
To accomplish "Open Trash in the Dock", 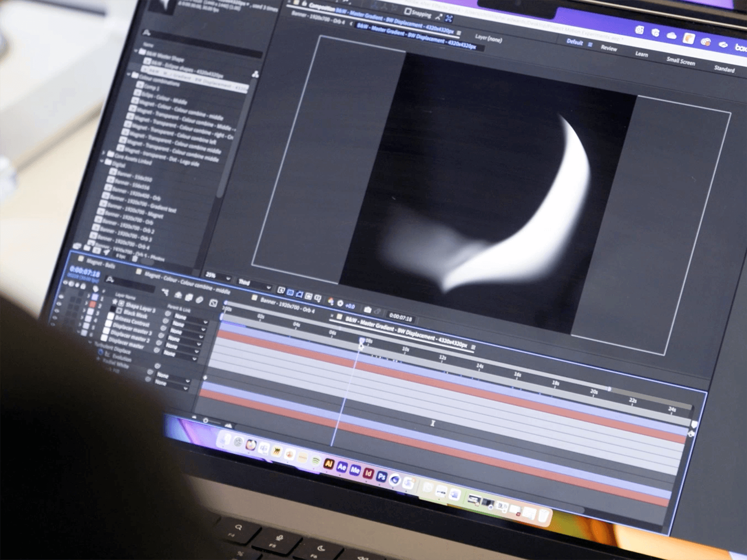I will (543, 515).
